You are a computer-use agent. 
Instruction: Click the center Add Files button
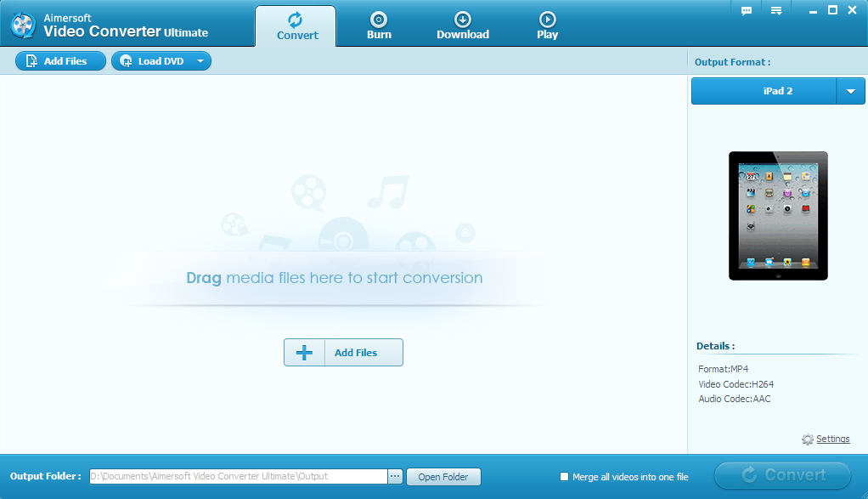tap(343, 352)
